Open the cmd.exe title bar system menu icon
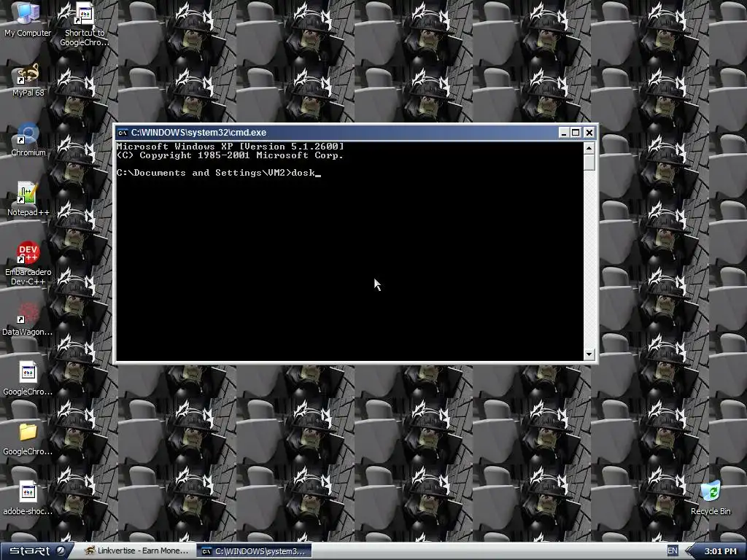This screenshot has width=747, height=560. point(123,133)
